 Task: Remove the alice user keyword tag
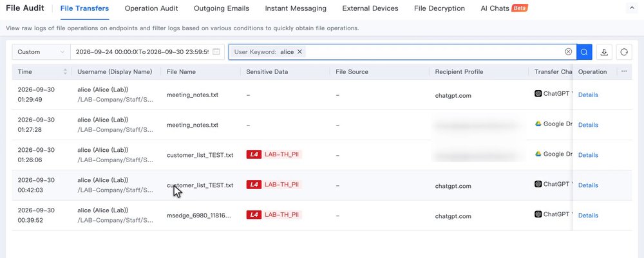(x=300, y=51)
